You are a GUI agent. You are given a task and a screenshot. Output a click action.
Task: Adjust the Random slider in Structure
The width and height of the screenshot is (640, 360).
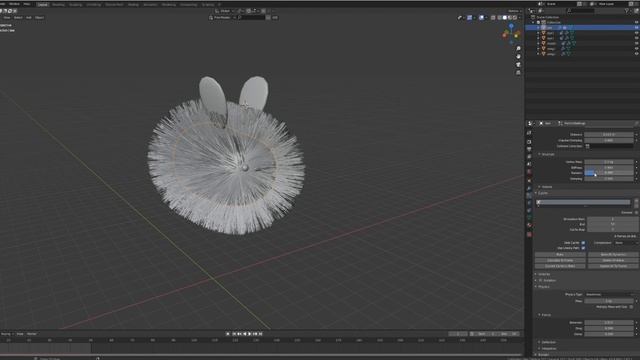click(x=609, y=173)
